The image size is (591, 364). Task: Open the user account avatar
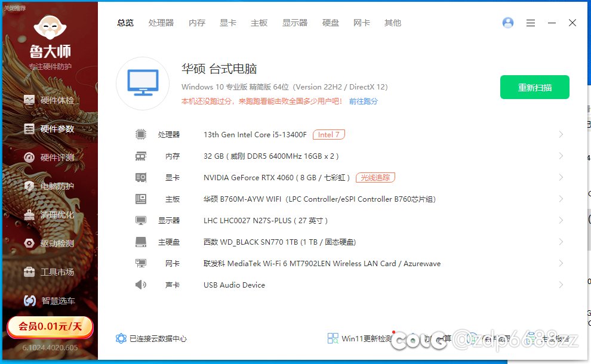click(507, 23)
